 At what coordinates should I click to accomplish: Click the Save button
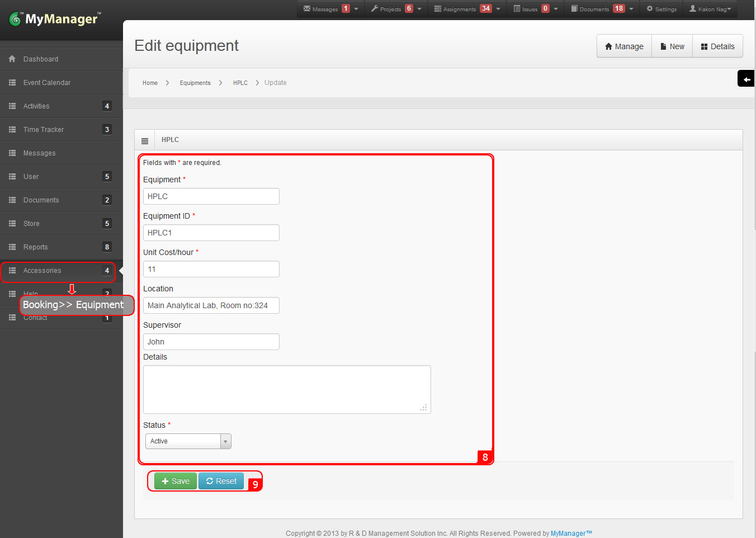pyautogui.click(x=175, y=481)
